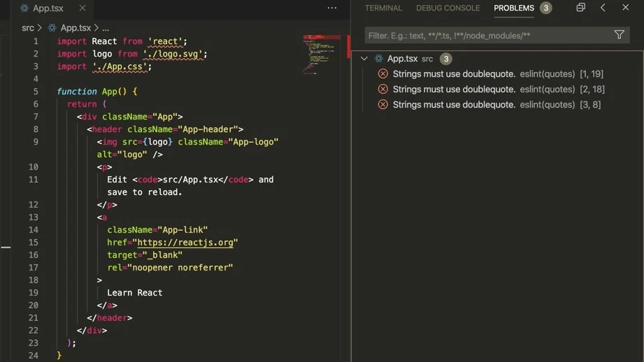Click line number 5 in the gutter
Screen dimensions: 644x362
coord(36,92)
